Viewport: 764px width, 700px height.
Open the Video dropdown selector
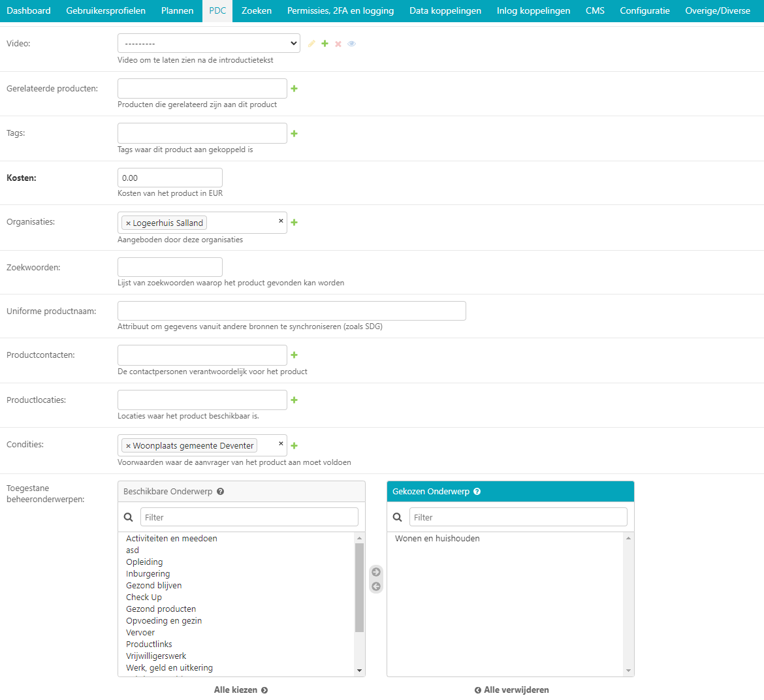[208, 44]
